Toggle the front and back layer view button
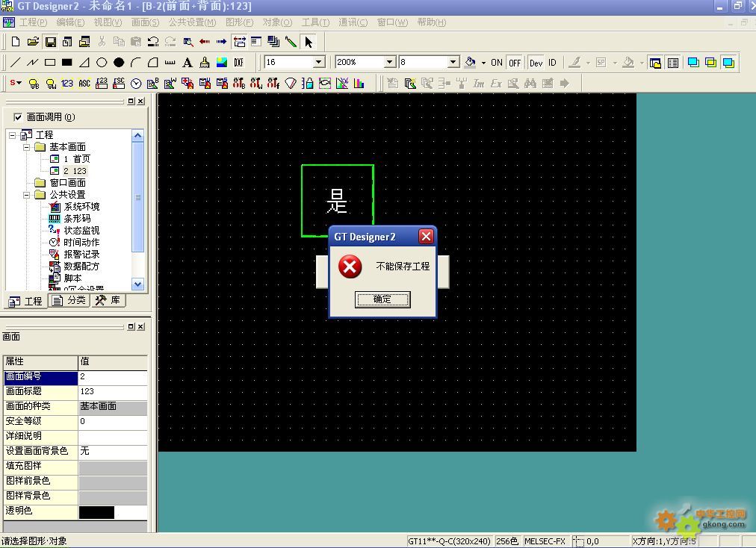The width and height of the screenshot is (756, 548). pos(728,63)
